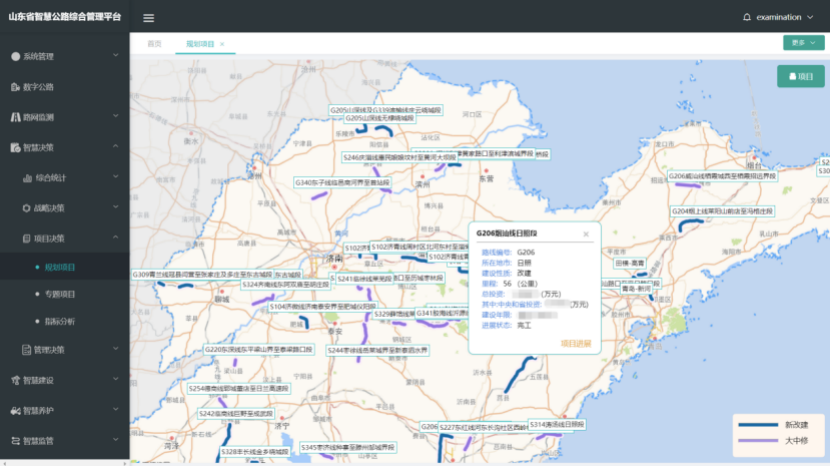The height and width of the screenshot is (468, 830).
Task: Click the 综合统计 bar chart icon
Action: (27, 178)
